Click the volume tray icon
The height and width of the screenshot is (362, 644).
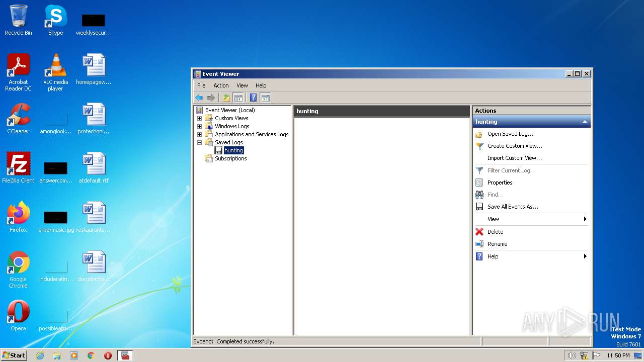coord(572,355)
